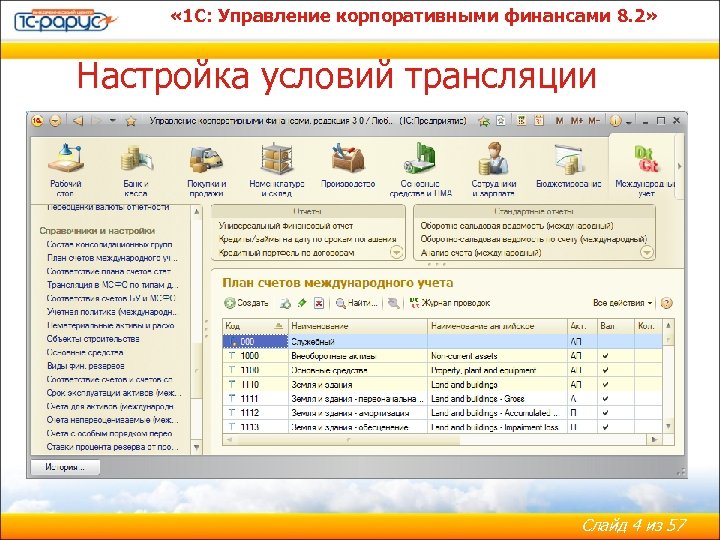This screenshot has height=540, width=720.
Task: Open the calendar icon in title bar
Action: coord(539,121)
